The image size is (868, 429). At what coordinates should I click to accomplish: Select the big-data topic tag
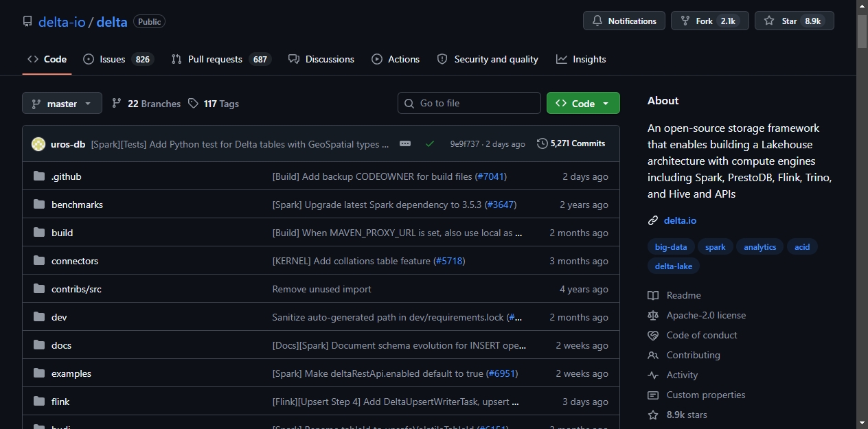[671, 247]
